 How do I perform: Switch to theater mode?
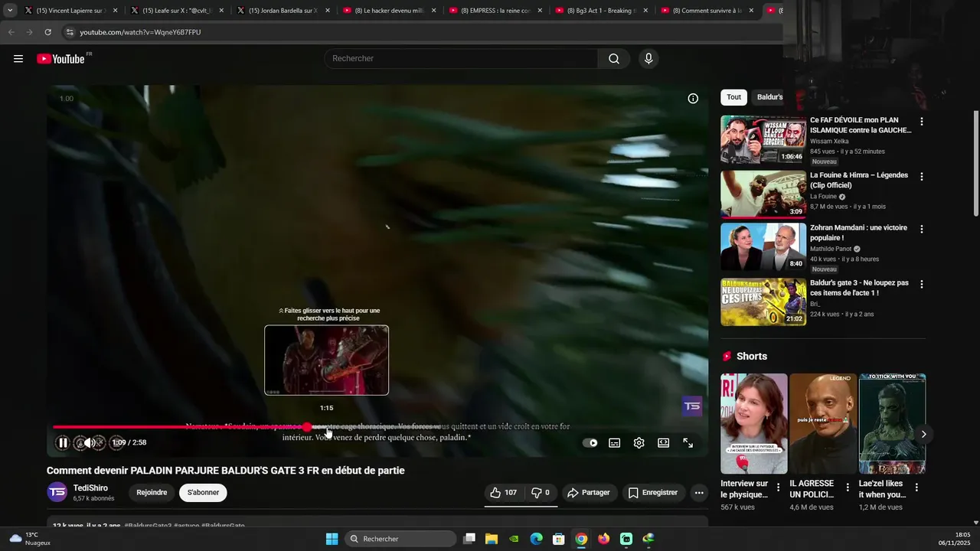point(664,443)
